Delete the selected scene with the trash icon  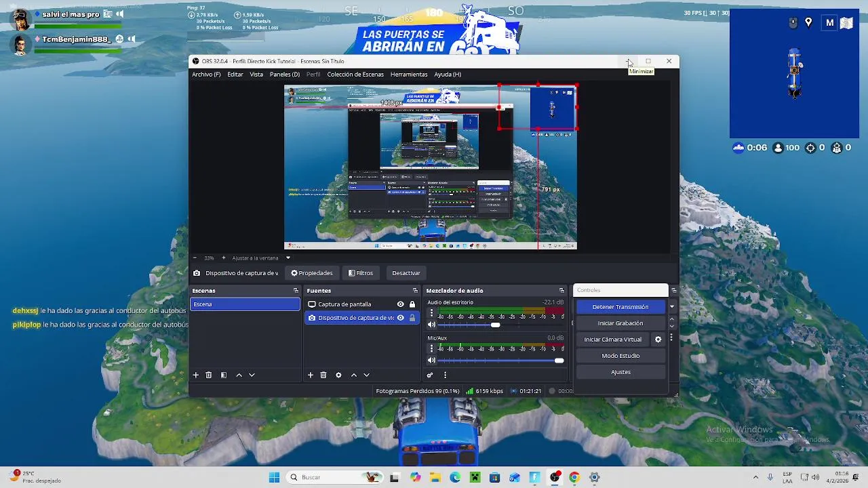[x=209, y=375]
